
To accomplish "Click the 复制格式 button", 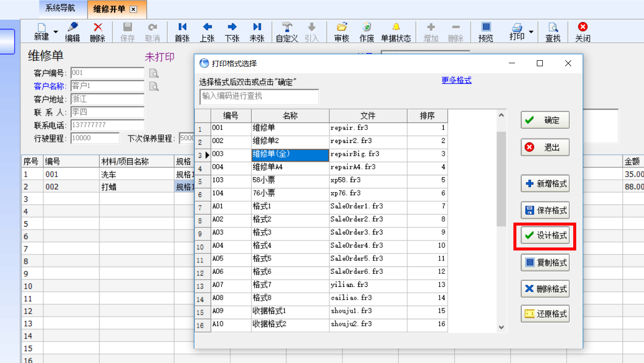I will pos(545,262).
